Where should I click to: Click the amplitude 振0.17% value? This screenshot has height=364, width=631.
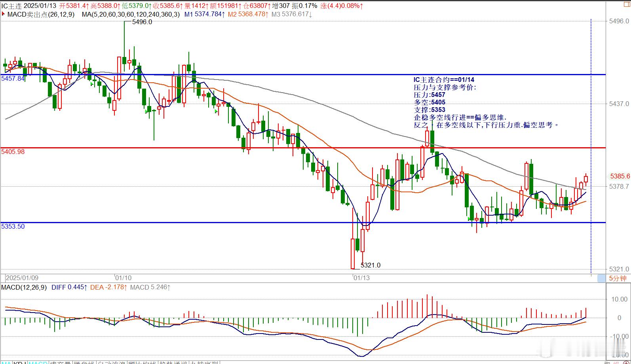(x=305, y=6)
